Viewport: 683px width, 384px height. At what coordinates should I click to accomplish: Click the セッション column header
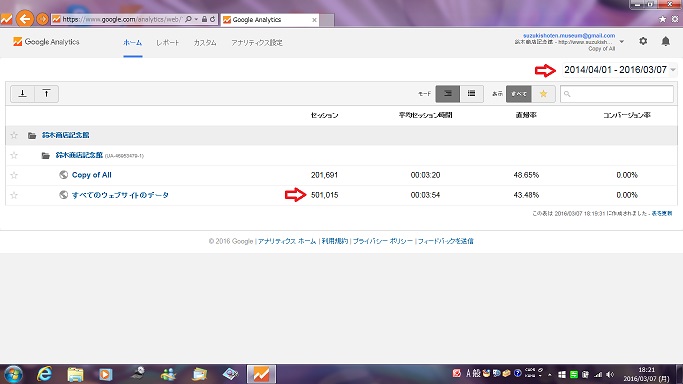coord(325,115)
